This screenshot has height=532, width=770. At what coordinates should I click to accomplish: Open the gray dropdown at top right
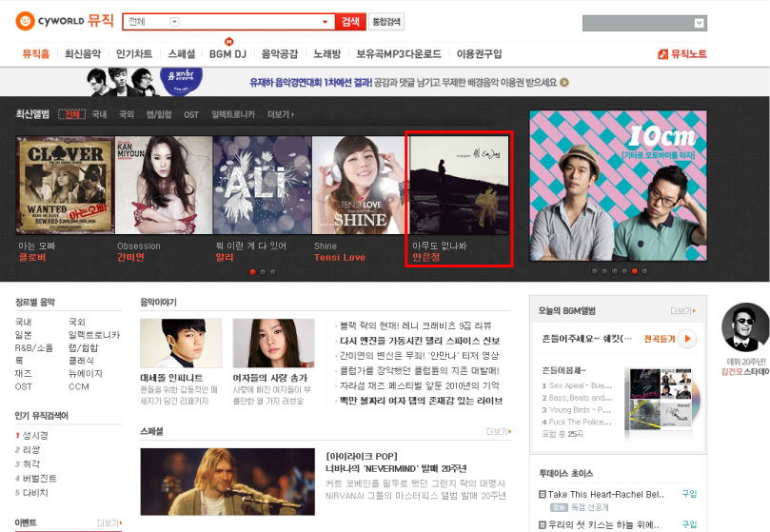(644, 23)
